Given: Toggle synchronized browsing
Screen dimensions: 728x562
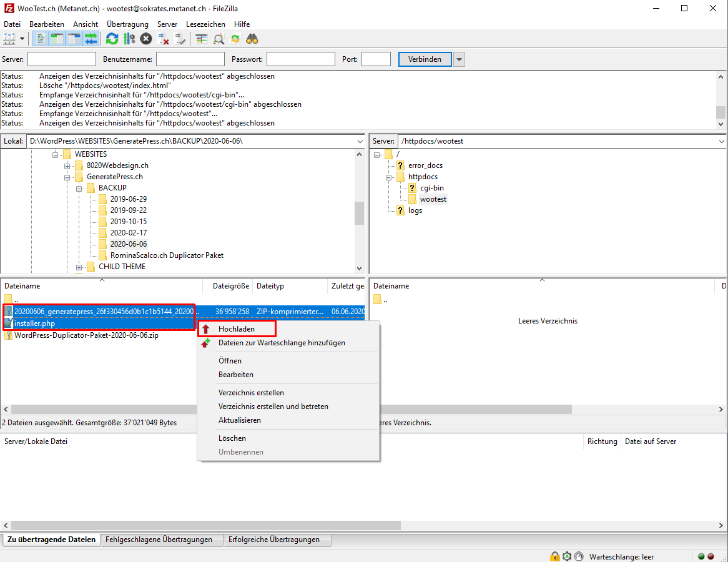Looking at the screenshot, I should (x=235, y=39).
